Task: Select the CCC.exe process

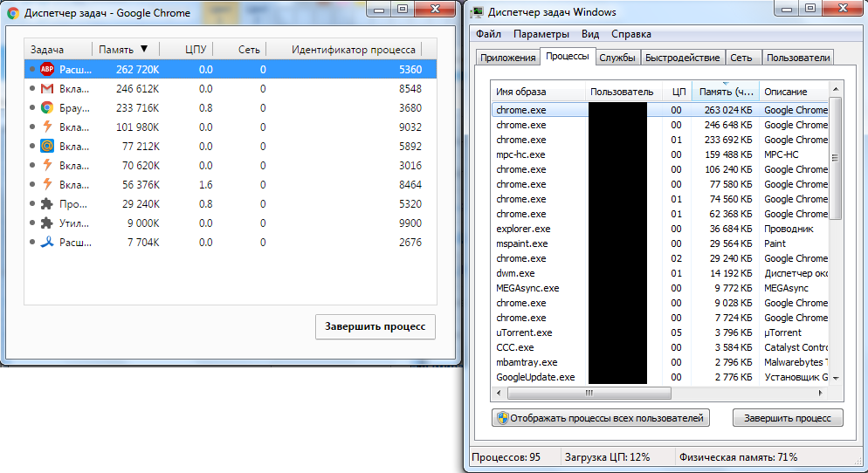Action: click(660, 347)
